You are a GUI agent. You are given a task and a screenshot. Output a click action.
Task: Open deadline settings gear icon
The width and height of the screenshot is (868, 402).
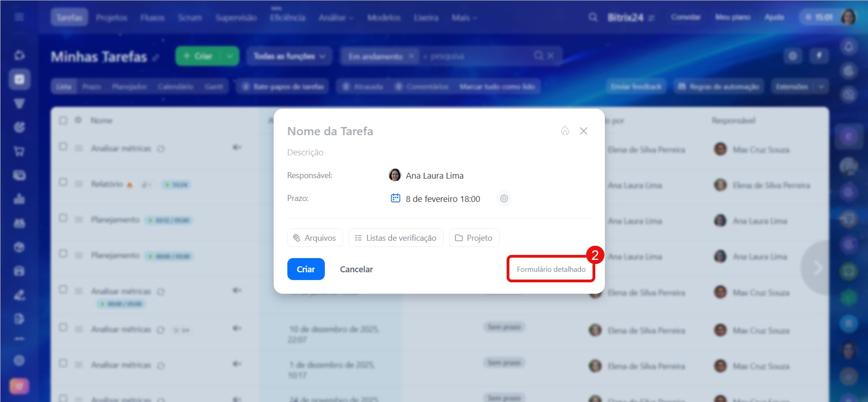pyautogui.click(x=504, y=199)
